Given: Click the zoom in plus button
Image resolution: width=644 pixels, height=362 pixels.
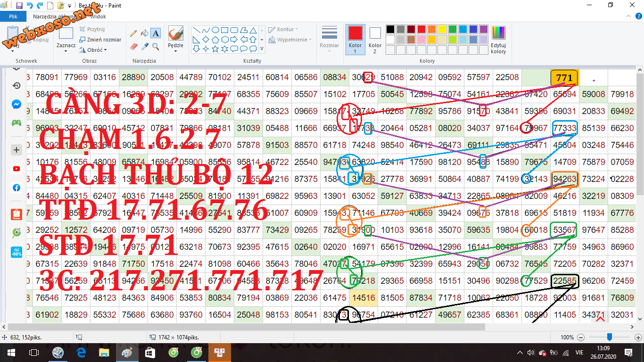Looking at the screenshot, I should pos(638,337).
